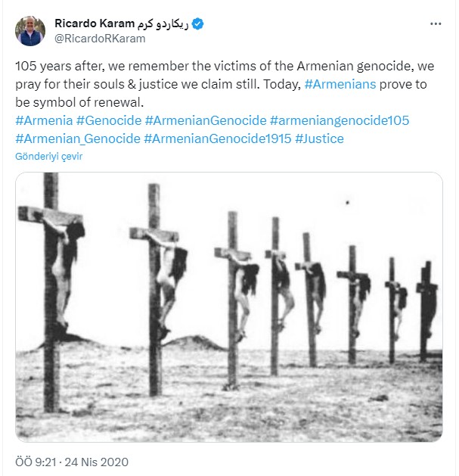
Task: Click Gönderiyi çevir to translate post
Action: click(49, 157)
